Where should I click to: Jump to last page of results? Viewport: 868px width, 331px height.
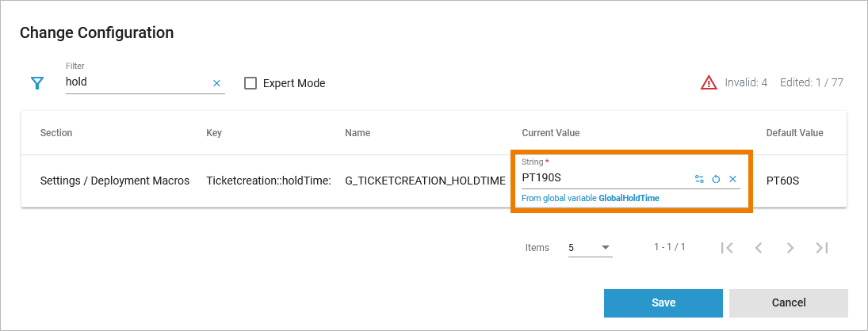(822, 248)
